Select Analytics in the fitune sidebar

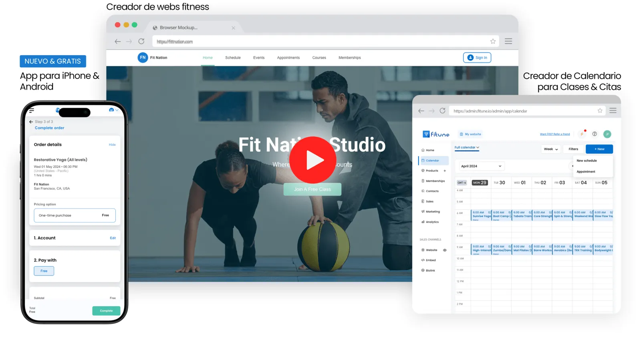point(432,221)
